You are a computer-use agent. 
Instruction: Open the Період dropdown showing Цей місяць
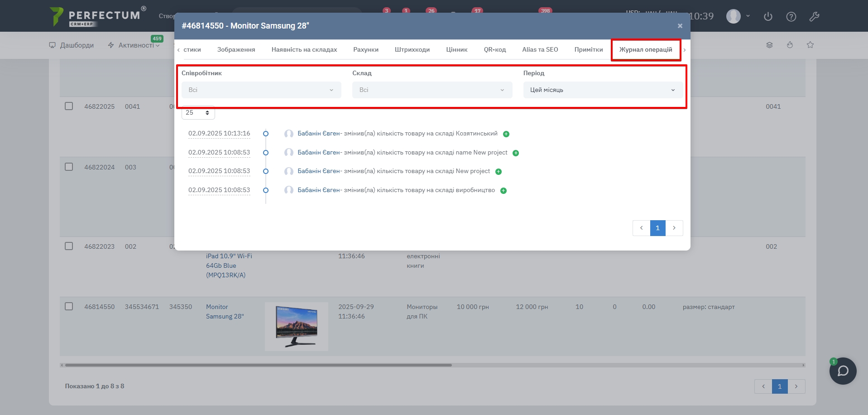coord(603,90)
